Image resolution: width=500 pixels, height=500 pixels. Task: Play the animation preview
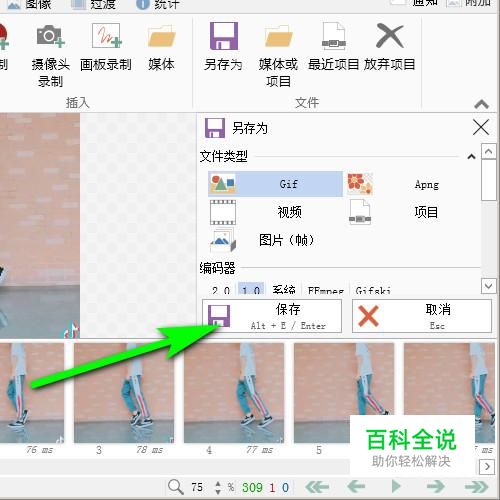[396, 487]
